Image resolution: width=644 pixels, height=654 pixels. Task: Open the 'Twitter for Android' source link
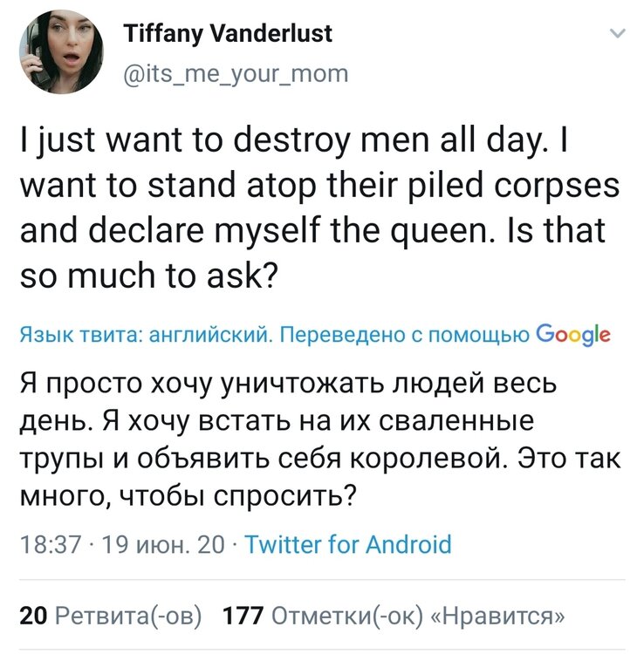348,546
